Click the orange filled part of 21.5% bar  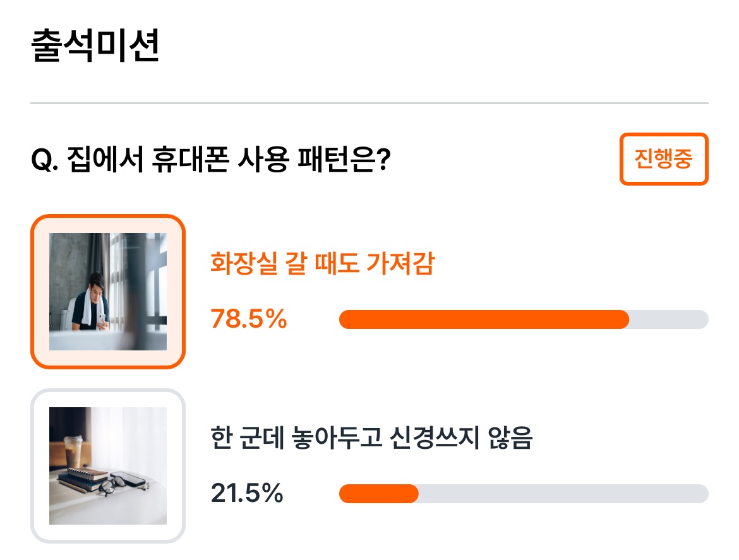(379, 494)
